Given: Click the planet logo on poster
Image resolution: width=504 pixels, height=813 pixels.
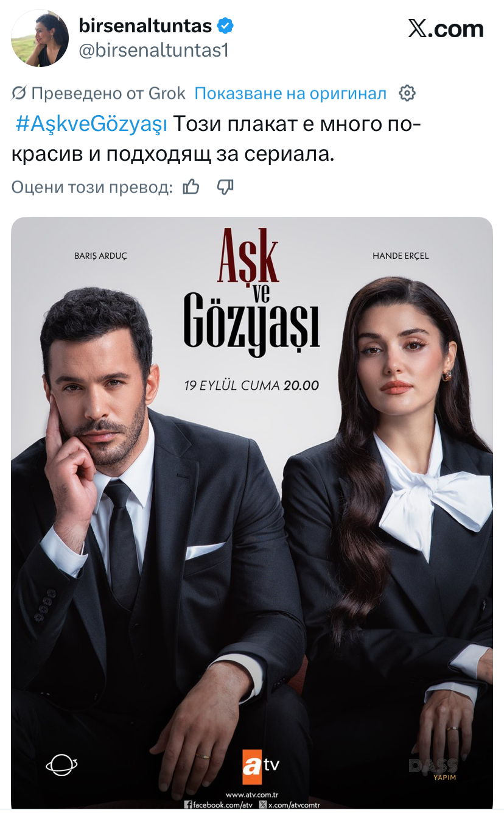Looking at the screenshot, I should tap(61, 765).
